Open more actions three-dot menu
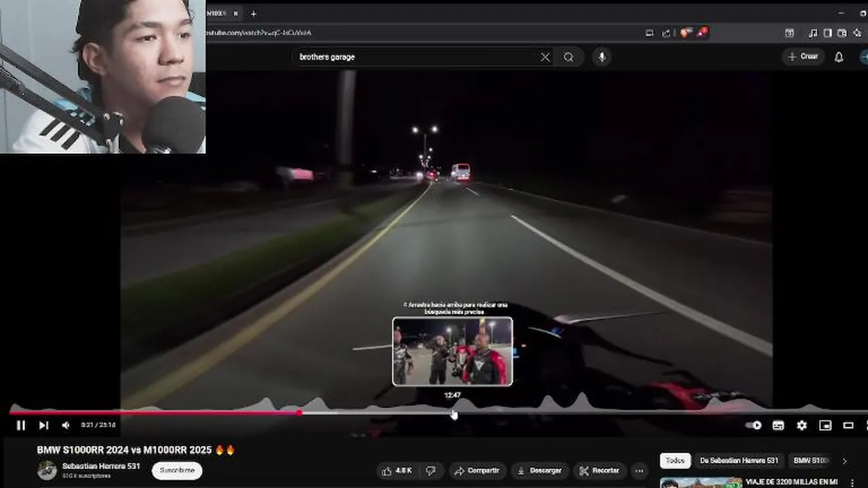Viewport: 868px width, 488px height. (x=639, y=470)
